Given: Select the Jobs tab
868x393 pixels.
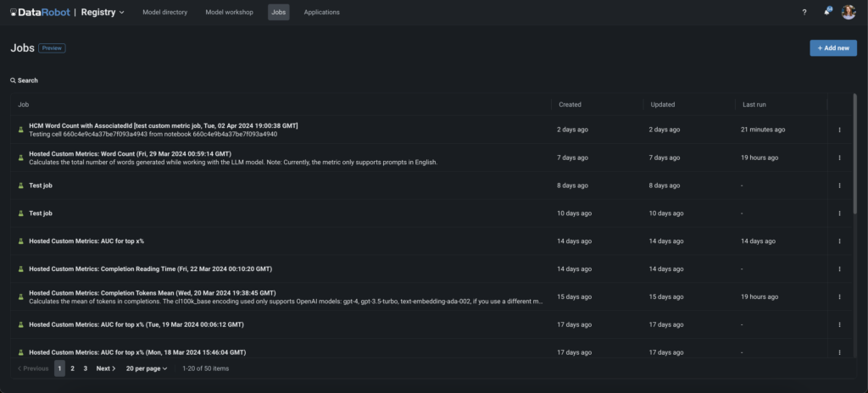Looking at the screenshot, I should click(x=278, y=12).
